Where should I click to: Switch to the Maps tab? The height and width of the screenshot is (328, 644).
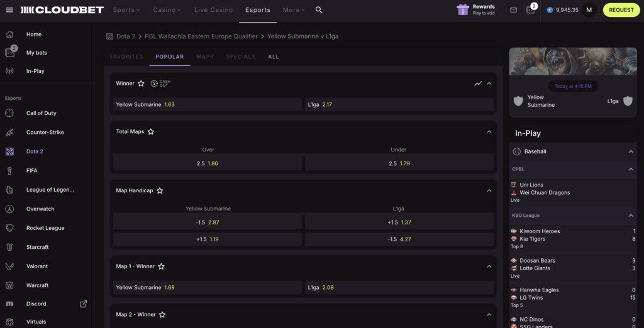tap(205, 57)
